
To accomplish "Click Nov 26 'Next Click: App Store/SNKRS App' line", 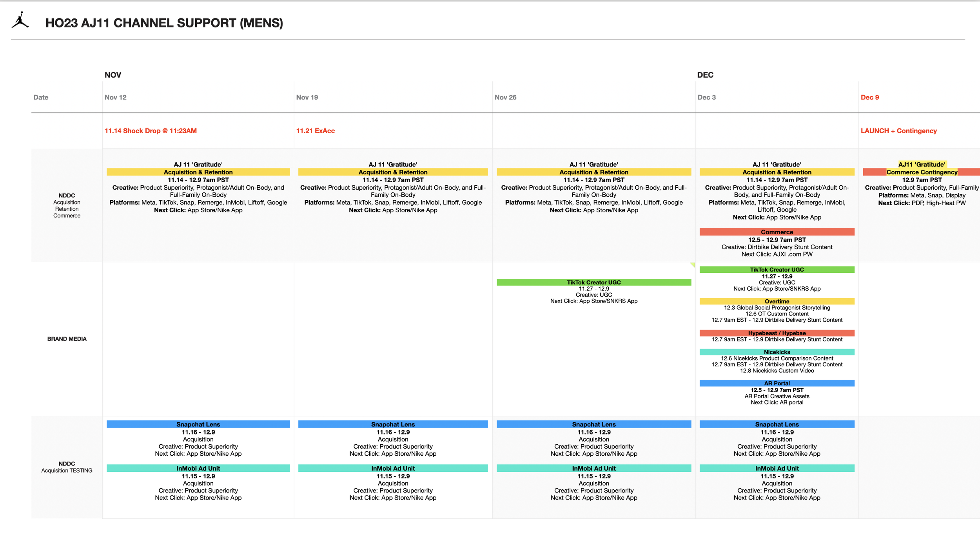I will [x=594, y=301].
